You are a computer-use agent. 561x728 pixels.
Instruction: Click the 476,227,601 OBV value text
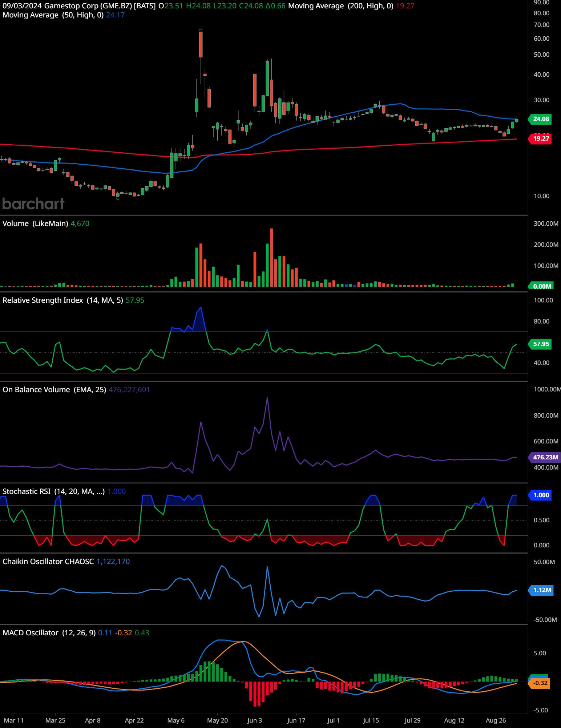[x=129, y=390]
